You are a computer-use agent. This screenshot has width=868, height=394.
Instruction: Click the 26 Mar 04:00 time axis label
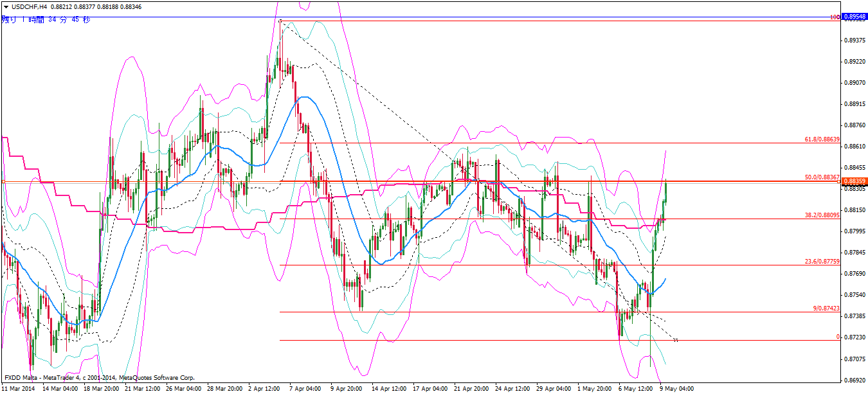click(x=183, y=388)
